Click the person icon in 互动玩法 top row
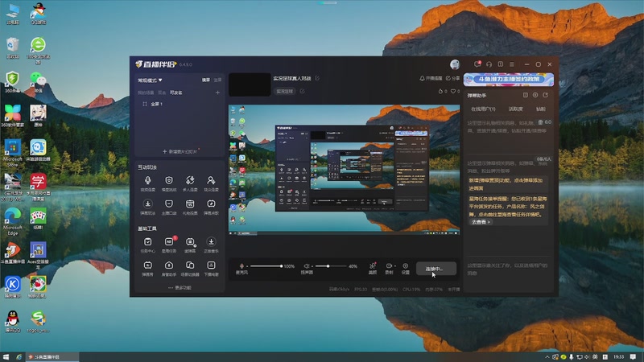The image size is (644, 362). (x=211, y=180)
